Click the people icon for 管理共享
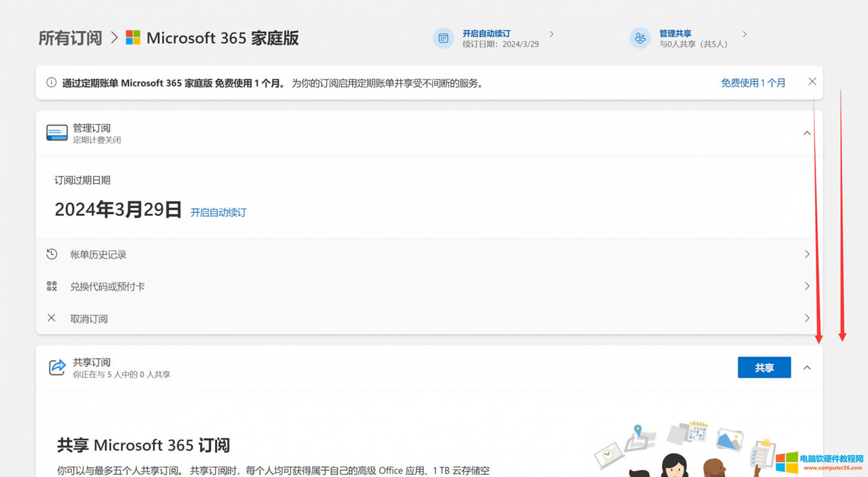The height and width of the screenshot is (477, 868). pyautogui.click(x=640, y=38)
